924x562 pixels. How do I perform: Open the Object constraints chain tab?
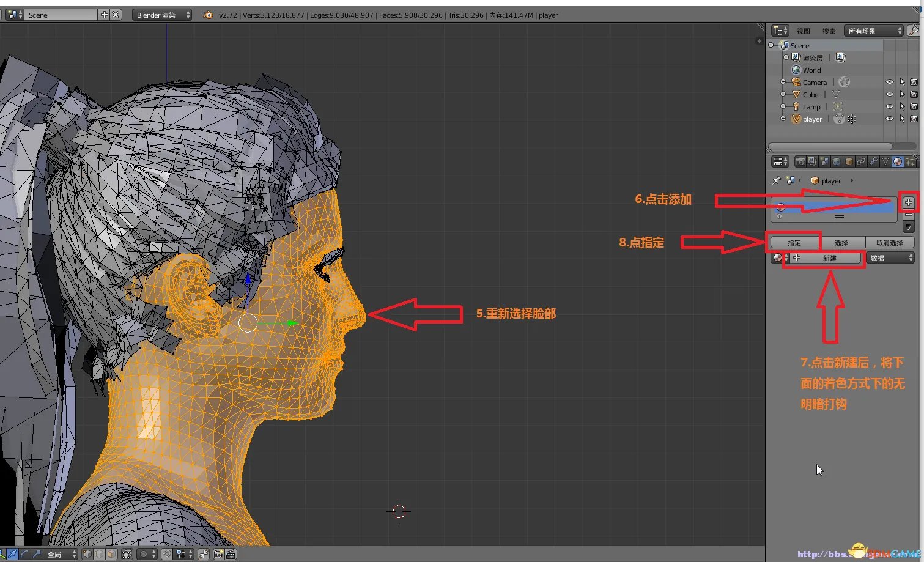coord(861,162)
